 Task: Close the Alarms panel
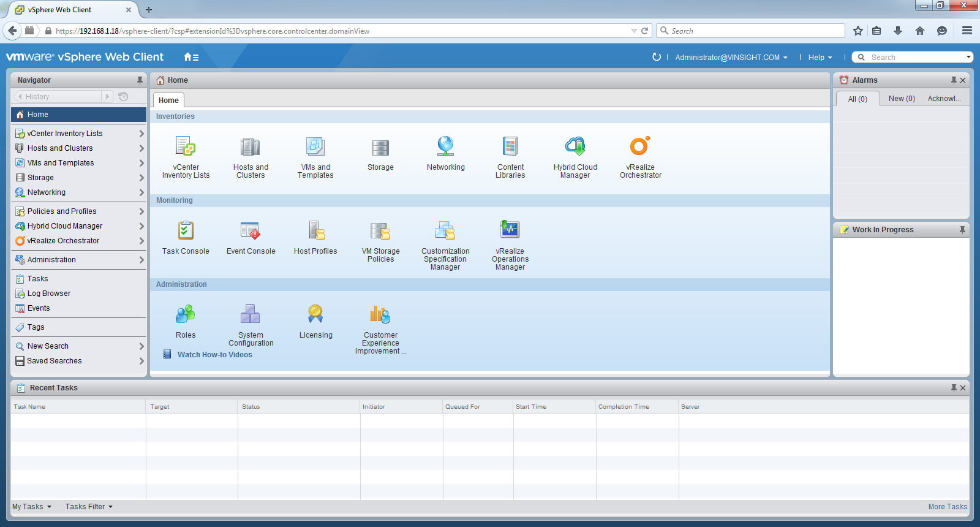coord(963,80)
